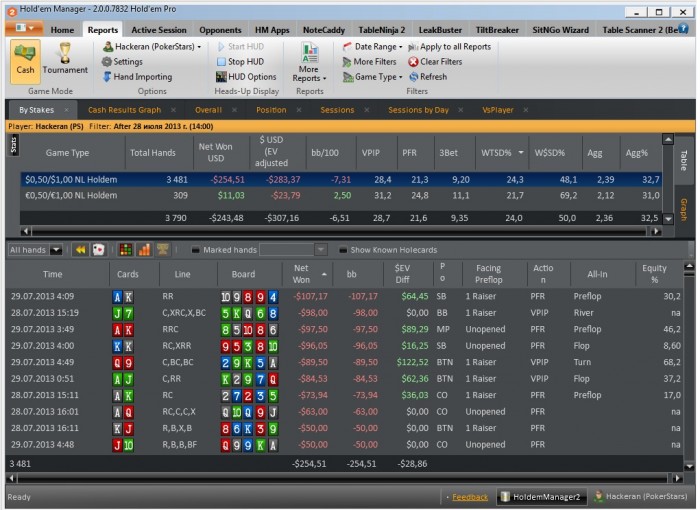Switch to side Graph tab

pyautogui.click(x=683, y=209)
